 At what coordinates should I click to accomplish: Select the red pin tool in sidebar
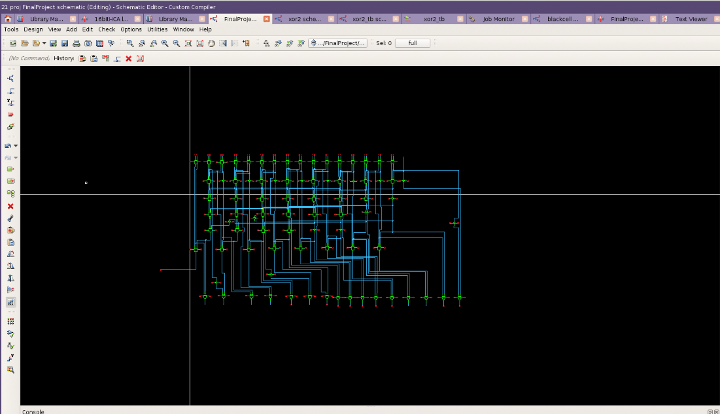point(11,115)
